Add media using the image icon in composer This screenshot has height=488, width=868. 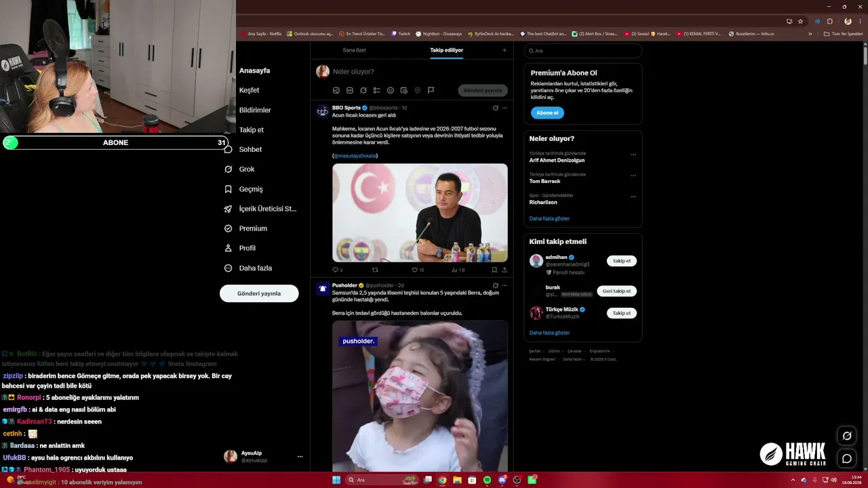coord(336,90)
